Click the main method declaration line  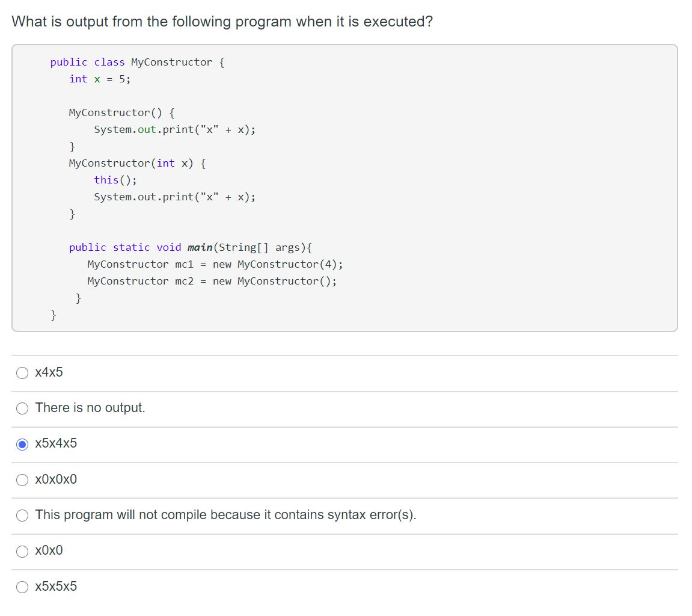(191, 247)
